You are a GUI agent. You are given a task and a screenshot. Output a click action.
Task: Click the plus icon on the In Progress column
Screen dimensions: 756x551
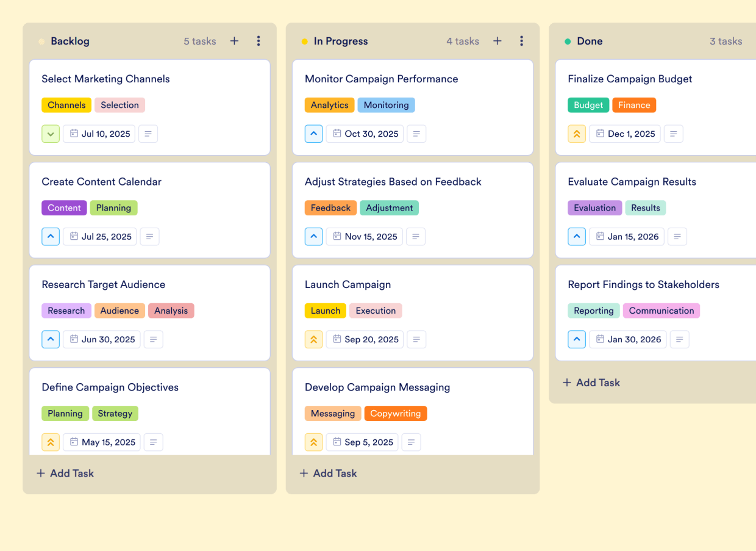pyautogui.click(x=497, y=41)
